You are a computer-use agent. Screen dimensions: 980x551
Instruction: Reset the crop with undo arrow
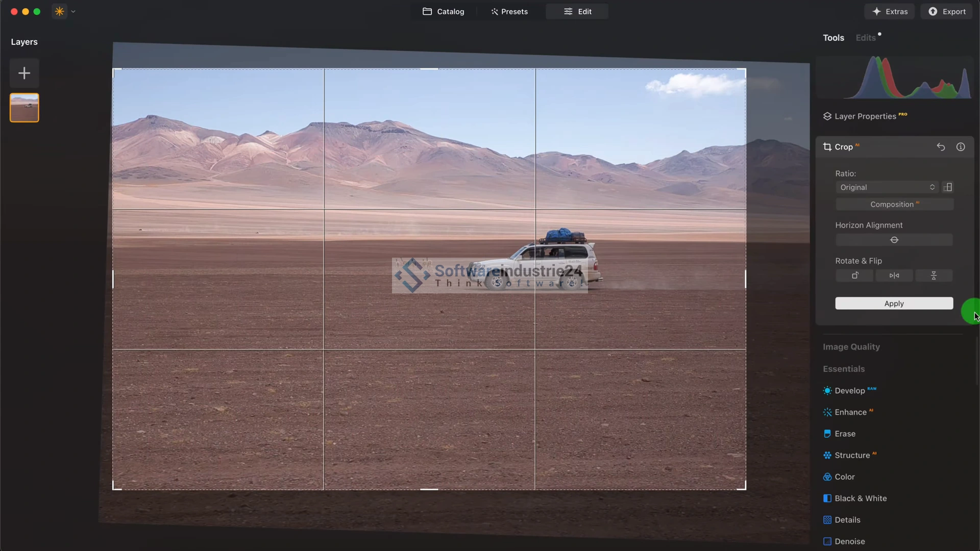point(941,147)
